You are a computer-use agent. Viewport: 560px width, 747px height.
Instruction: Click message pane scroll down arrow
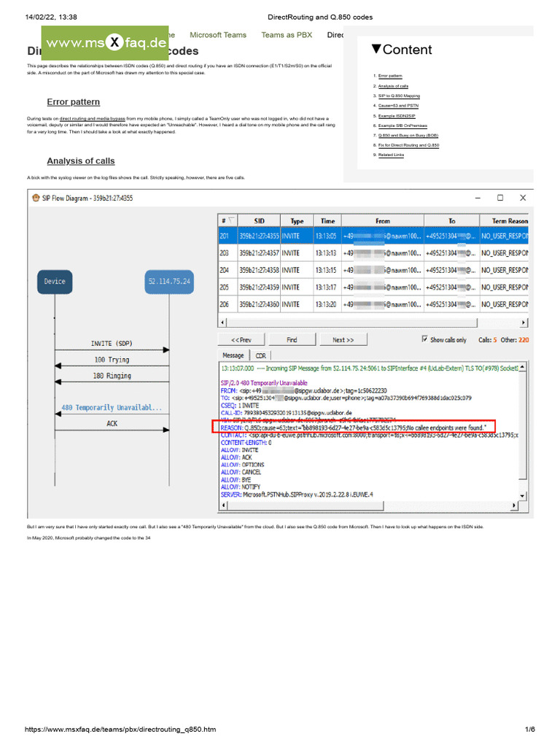[522, 496]
